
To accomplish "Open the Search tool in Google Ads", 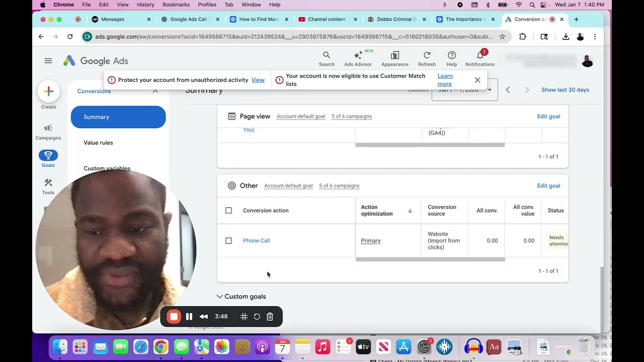I will click(327, 58).
